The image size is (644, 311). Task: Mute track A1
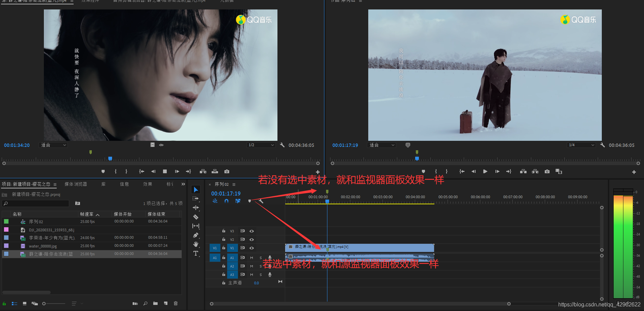pyautogui.click(x=251, y=258)
